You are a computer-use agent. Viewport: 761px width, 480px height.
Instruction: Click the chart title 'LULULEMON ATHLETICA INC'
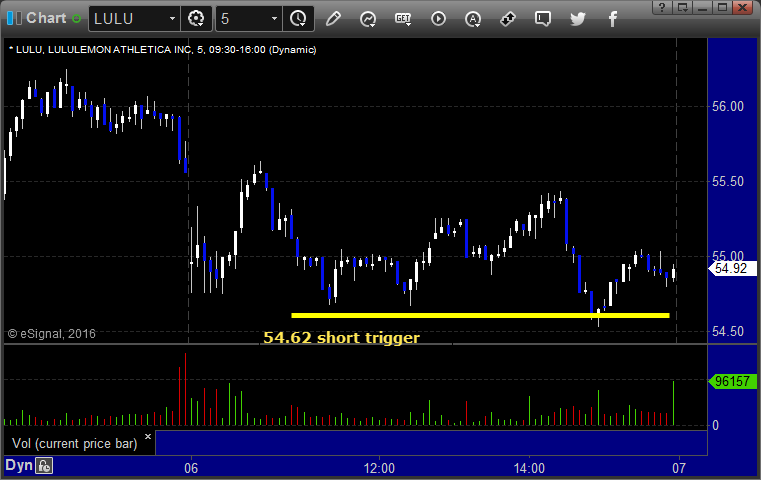pos(119,50)
